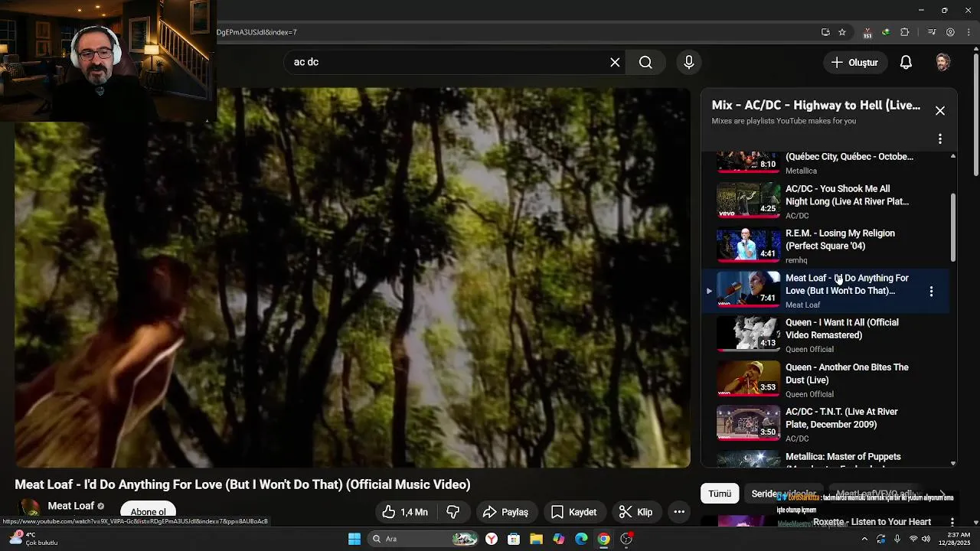This screenshot has width=980, height=551.
Task: Click the Mix AC/DC Highway to Hell title
Action: point(816,106)
